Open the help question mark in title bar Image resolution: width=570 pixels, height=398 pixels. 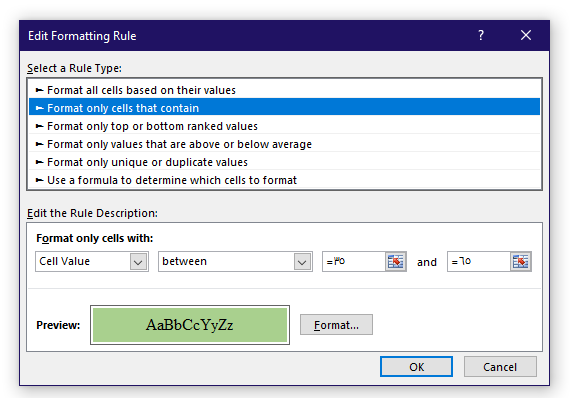pyautogui.click(x=481, y=35)
